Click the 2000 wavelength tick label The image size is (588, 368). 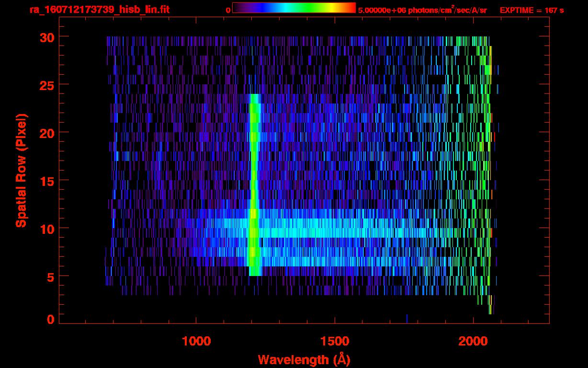[473, 341]
